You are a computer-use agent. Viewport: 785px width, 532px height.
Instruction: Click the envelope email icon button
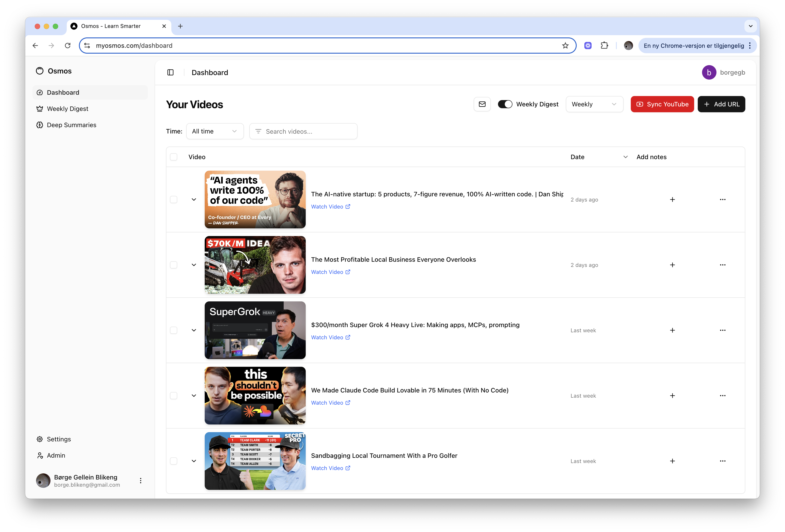point(482,104)
